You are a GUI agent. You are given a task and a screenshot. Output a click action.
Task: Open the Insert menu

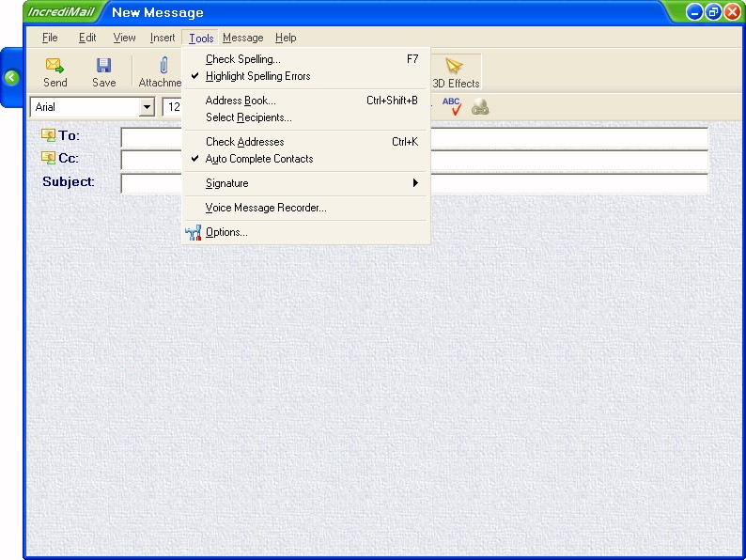click(x=163, y=38)
